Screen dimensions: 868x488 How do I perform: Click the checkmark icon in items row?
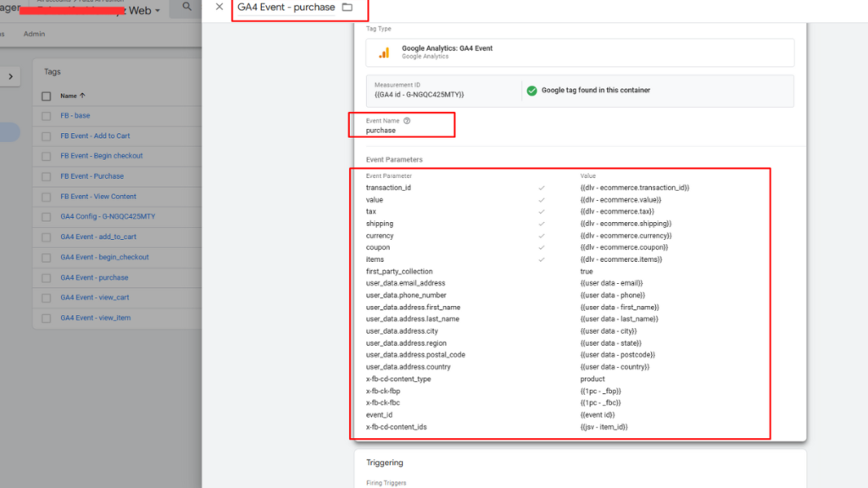tap(542, 259)
